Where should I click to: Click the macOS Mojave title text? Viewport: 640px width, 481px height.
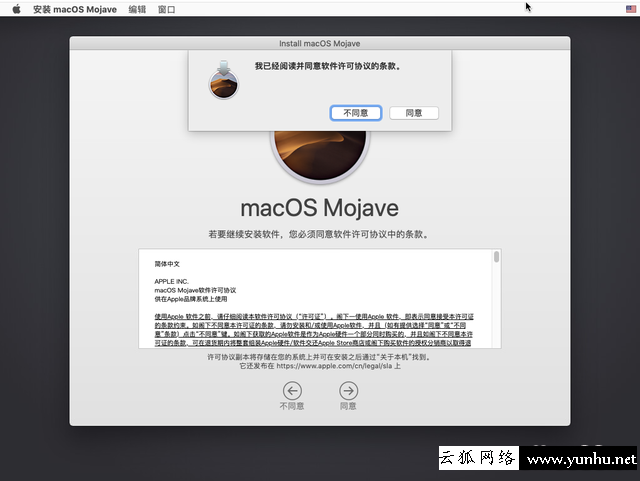point(320,208)
